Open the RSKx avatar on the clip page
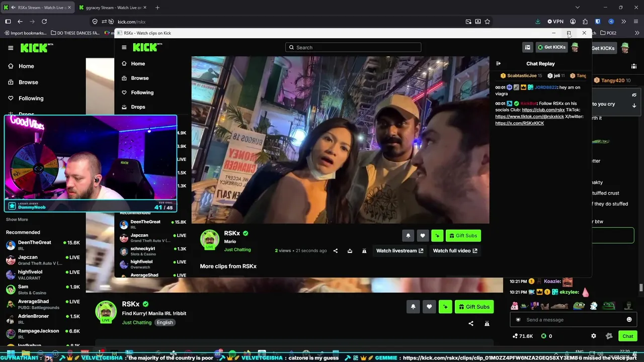644x362 pixels. click(210, 240)
